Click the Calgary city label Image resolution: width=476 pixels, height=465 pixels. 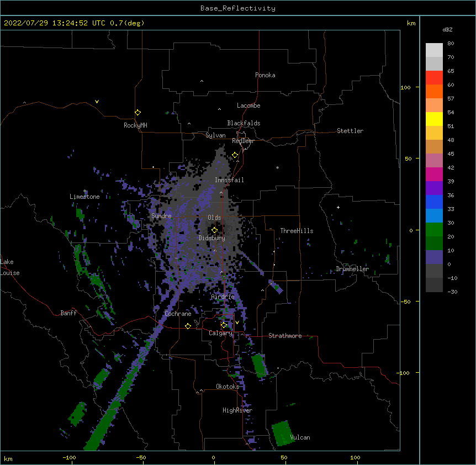click(x=220, y=333)
